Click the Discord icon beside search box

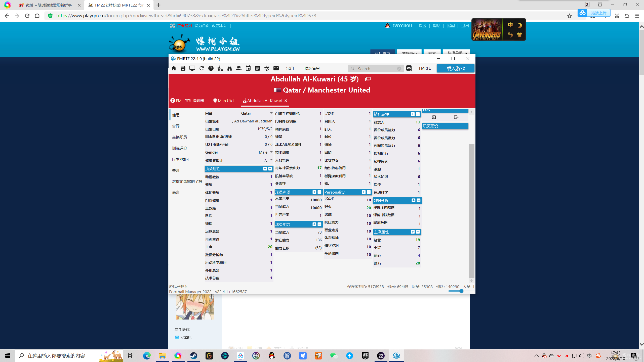(409, 68)
